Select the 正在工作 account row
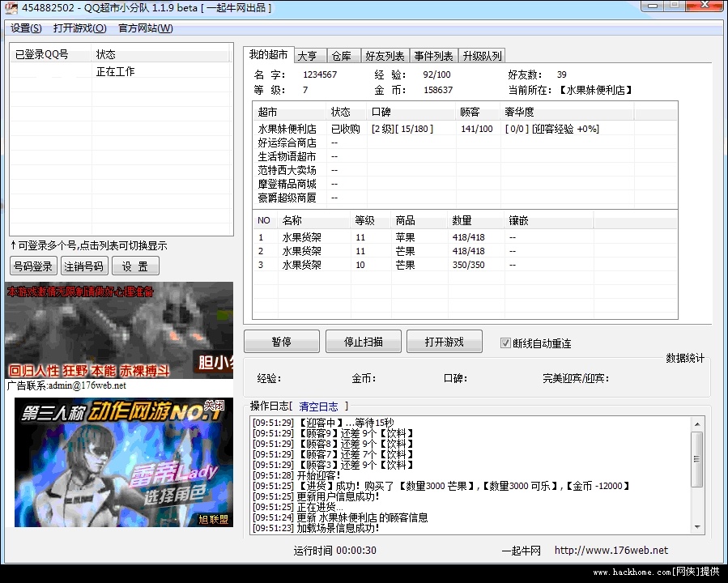The height and width of the screenshot is (583, 728). 121,71
